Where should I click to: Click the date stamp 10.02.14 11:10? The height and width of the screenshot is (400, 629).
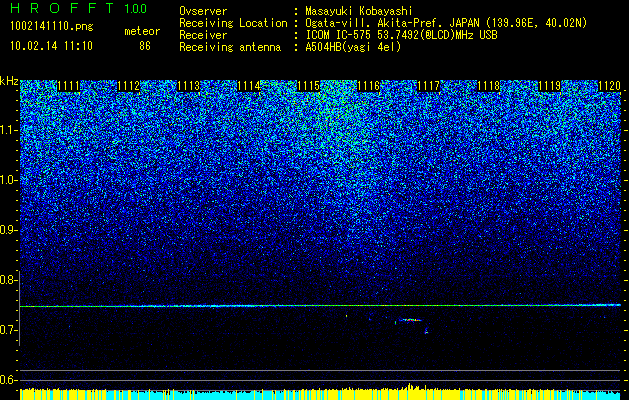point(51,46)
